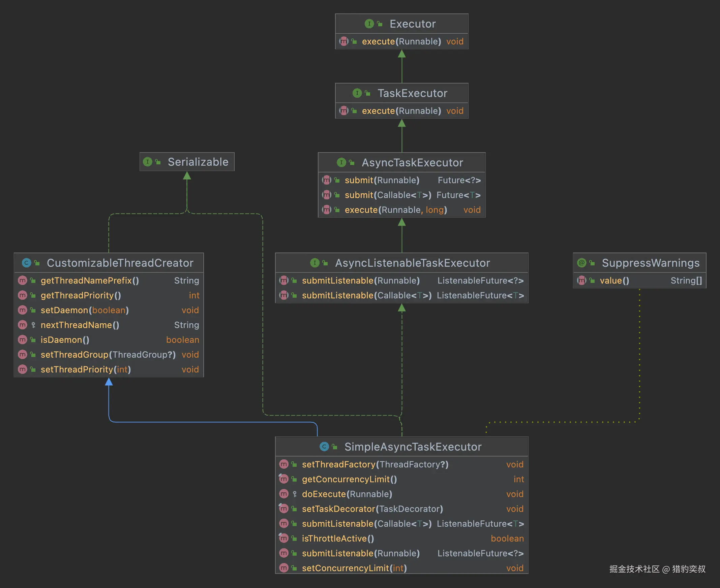Select the SimpleAsyncTaskExecutor class title
Viewport: 720px width, 588px height.
coord(413,447)
